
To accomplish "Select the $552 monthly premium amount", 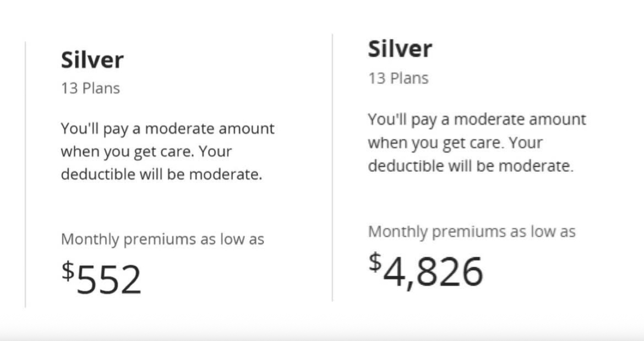I will pos(108,278).
